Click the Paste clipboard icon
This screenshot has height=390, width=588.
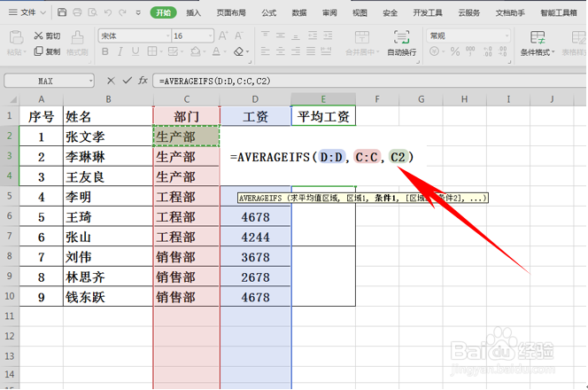pos(16,37)
